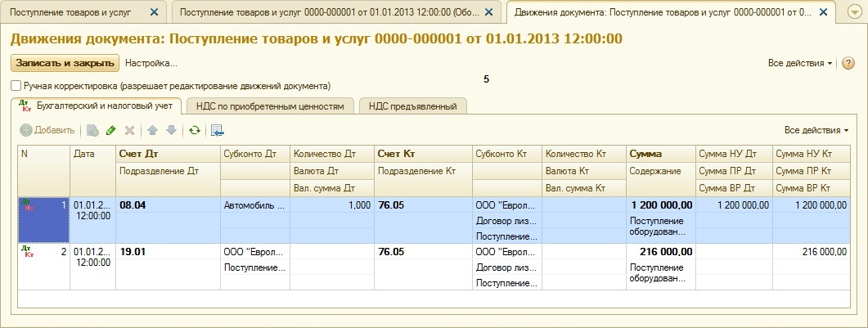This screenshot has width=868, height=328.
Task: Click the list output icon in toolbar
Action: 217,130
